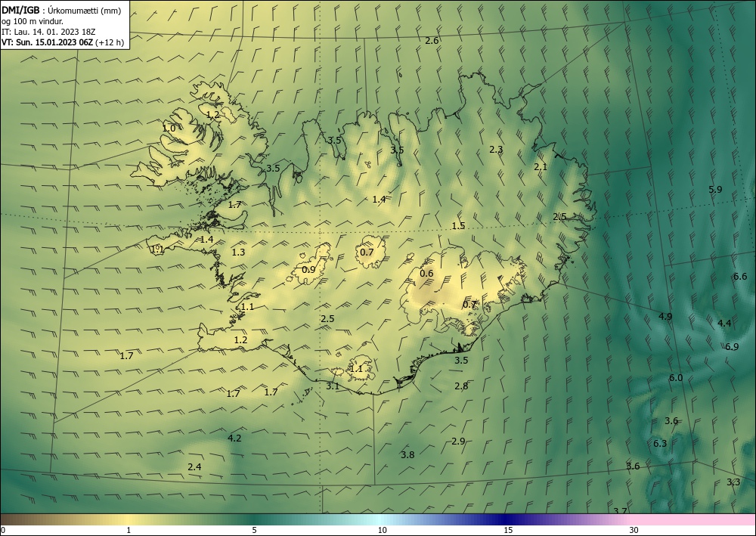
Task: Click the 3.8 value on the map
Action: point(407,454)
